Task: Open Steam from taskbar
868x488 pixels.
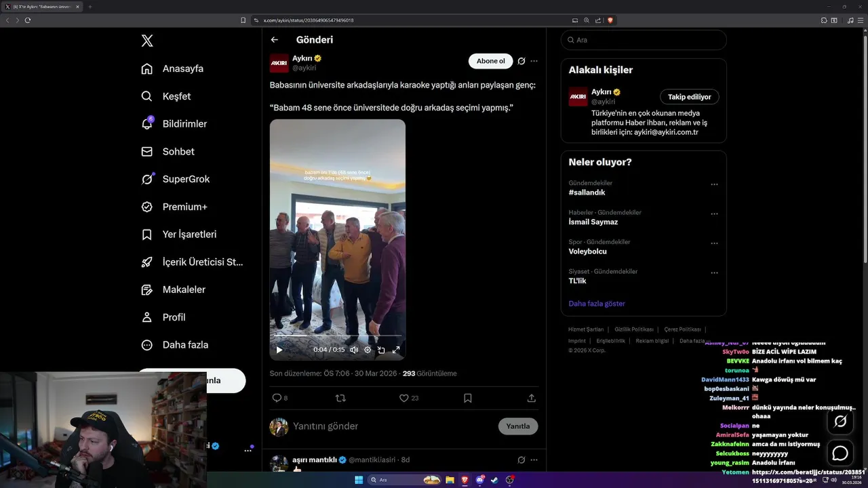Action: point(494,480)
